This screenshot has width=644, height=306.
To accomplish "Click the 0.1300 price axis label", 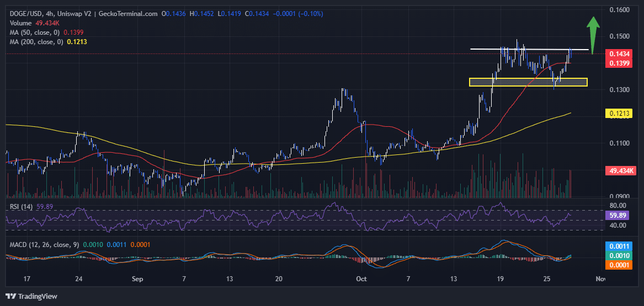I will click(x=620, y=90).
